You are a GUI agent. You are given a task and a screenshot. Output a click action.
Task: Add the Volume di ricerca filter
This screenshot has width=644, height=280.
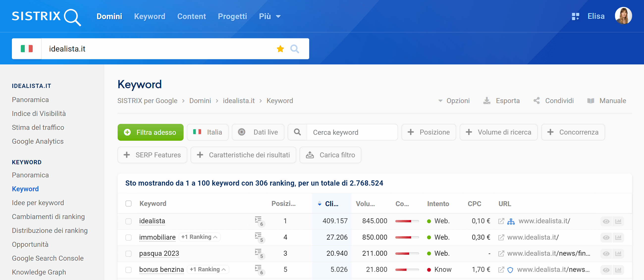click(x=499, y=132)
